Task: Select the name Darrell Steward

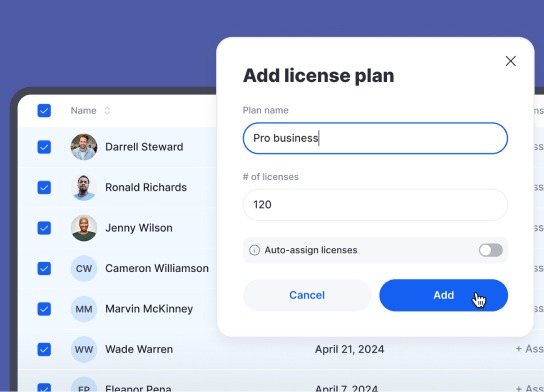Action: [x=144, y=147]
